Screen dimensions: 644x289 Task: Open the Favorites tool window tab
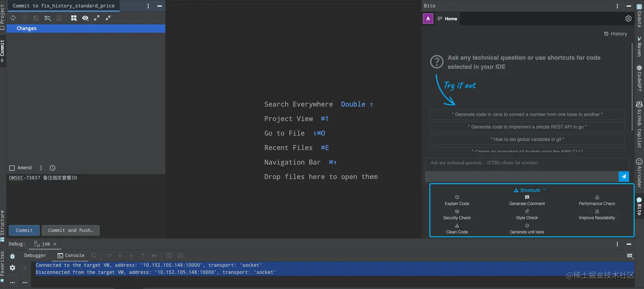point(3,267)
